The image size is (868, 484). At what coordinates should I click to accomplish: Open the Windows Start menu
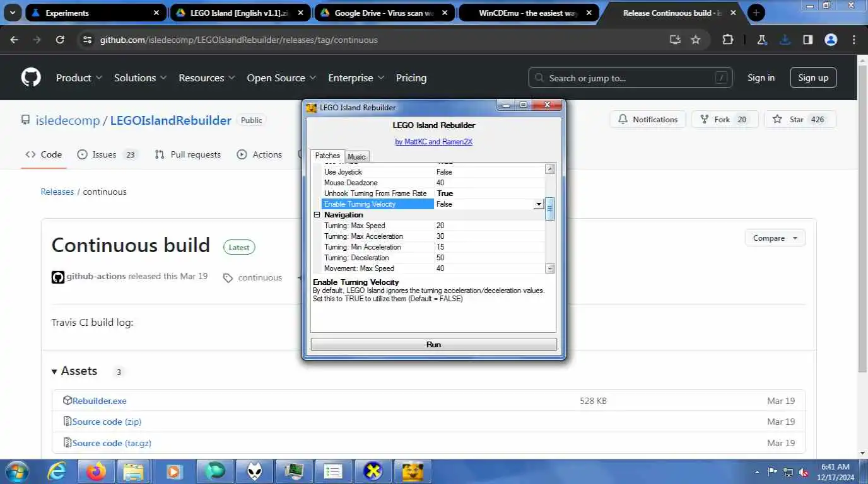pos(16,471)
